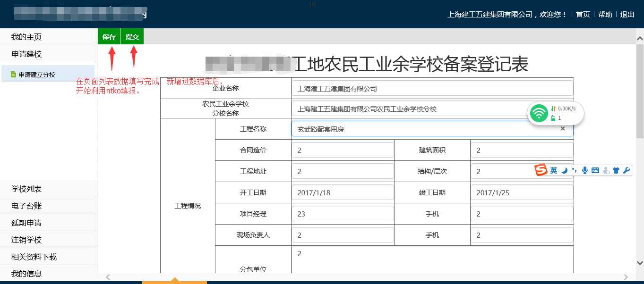
Task: Open wrench settings icon on IME bar
Action: click(x=627, y=170)
